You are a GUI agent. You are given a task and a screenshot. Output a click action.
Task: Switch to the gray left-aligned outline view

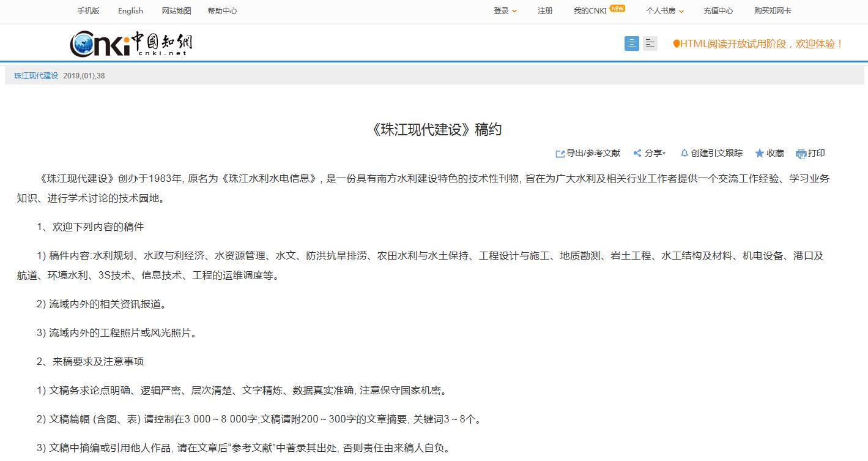(650, 43)
